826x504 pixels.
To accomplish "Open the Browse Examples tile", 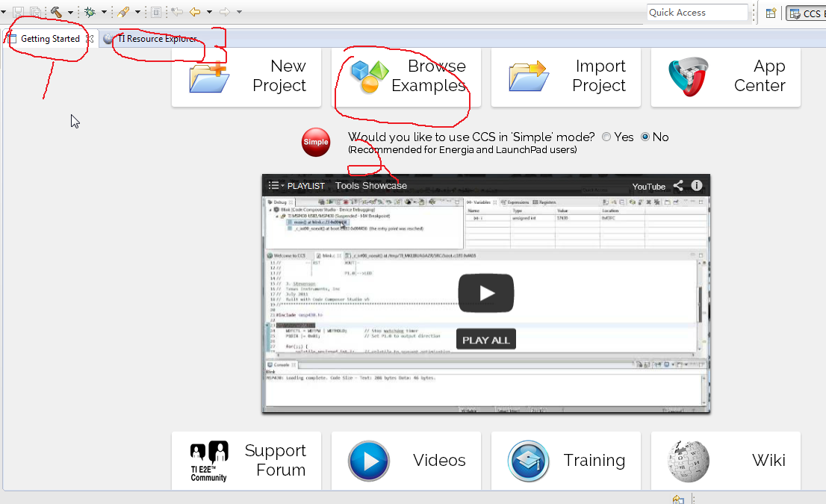I will (x=406, y=77).
